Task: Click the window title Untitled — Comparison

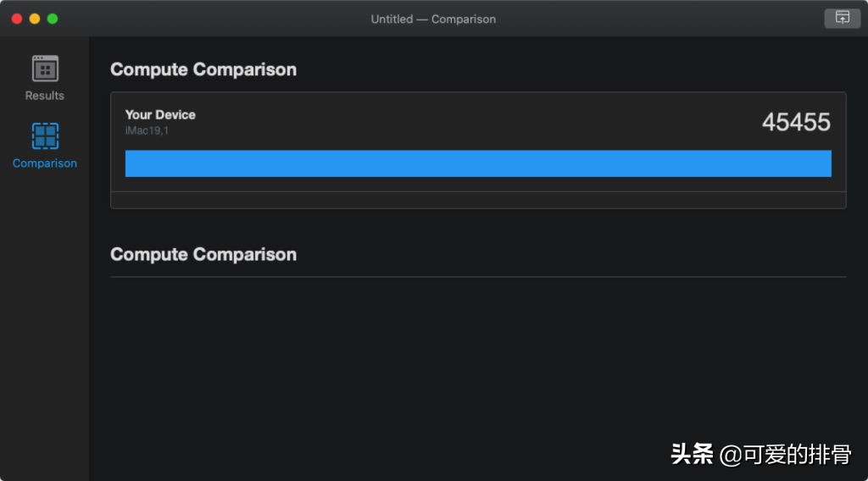Action: [433, 19]
